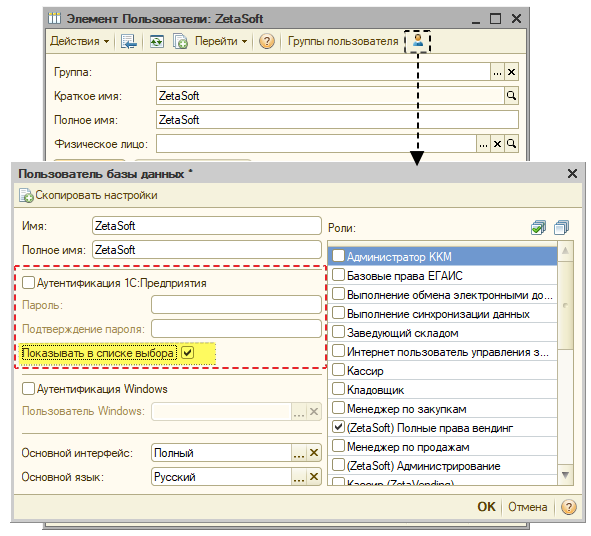
Task: Click the reread (refresh) toolbar icon
Action: pyautogui.click(x=156, y=41)
